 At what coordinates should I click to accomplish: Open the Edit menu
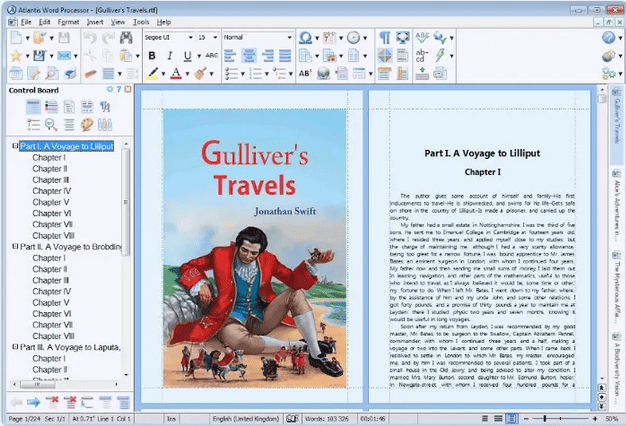(44, 22)
